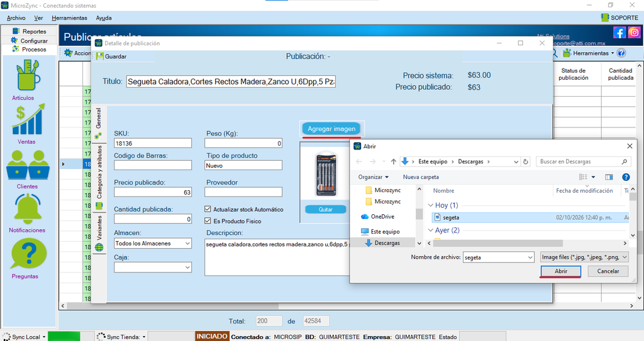Click the Titulo text field
The image size is (644, 341).
click(x=231, y=82)
